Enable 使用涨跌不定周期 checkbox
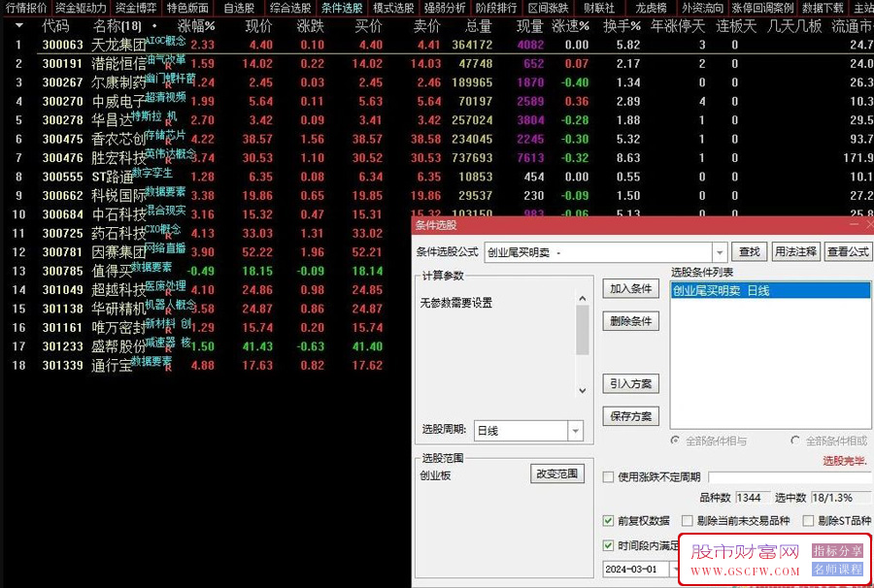This screenshot has height=588, width=874. pyautogui.click(x=609, y=477)
